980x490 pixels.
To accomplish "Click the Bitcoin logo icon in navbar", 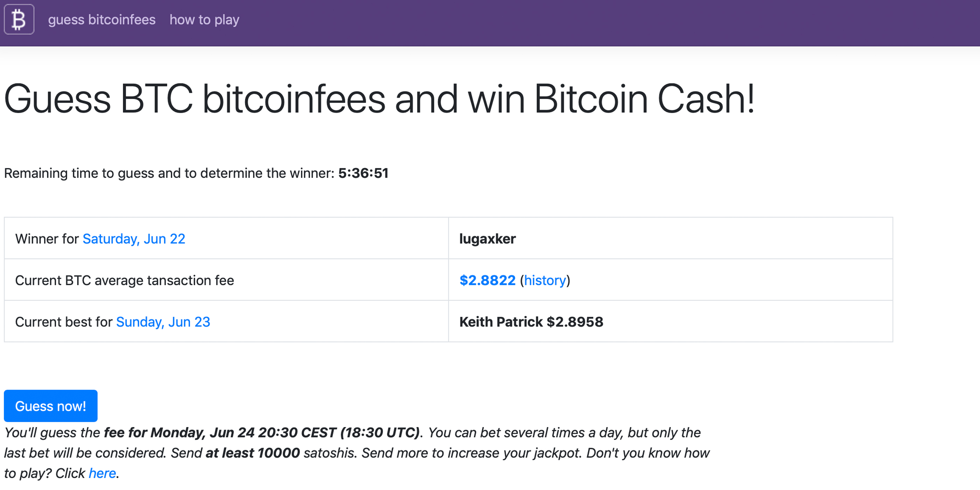I will 19,19.
